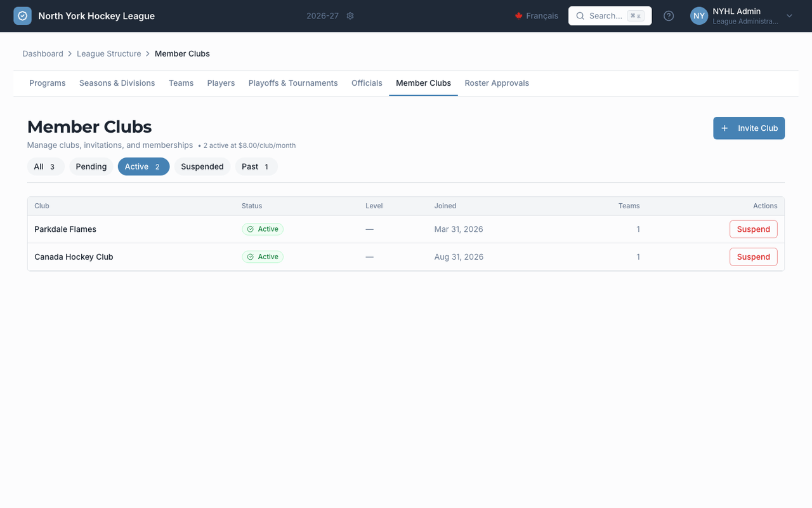Click the Status column header
The height and width of the screenshot is (508, 812).
[252, 206]
